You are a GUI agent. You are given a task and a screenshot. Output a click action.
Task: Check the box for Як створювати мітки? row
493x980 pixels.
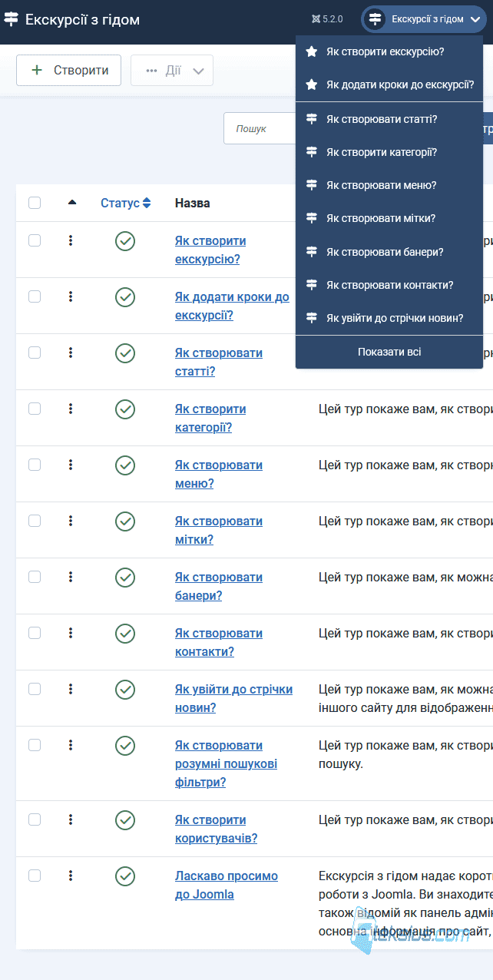coord(35,521)
